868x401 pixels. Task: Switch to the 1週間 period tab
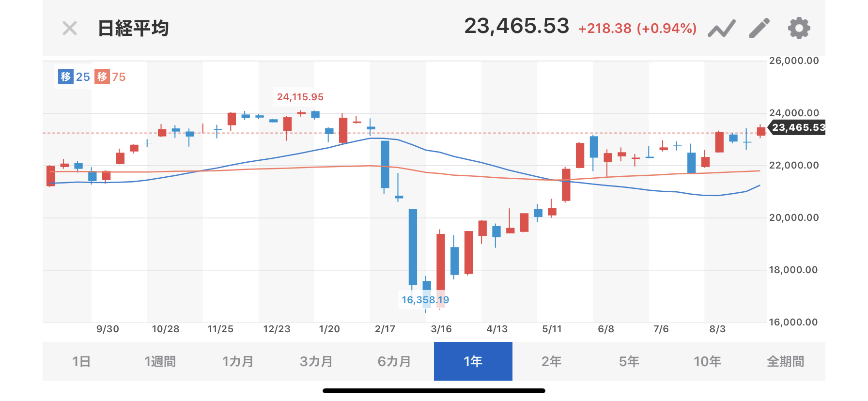click(x=160, y=361)
